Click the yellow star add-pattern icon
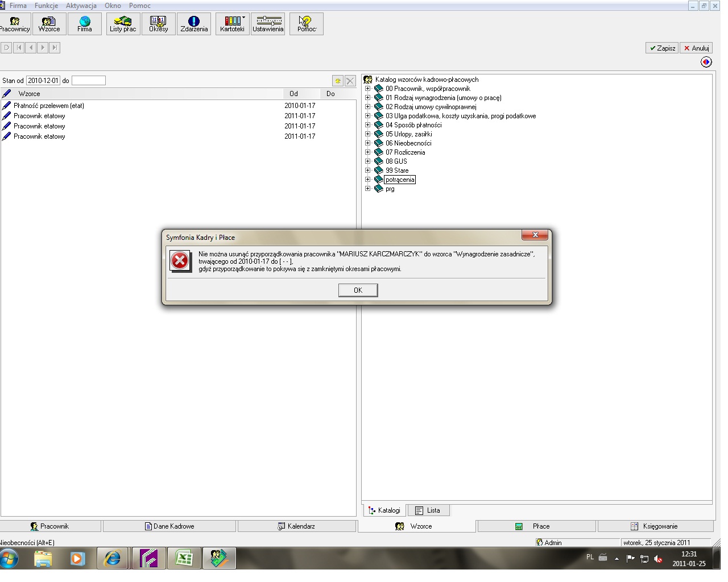The height and width of the screenshot is (582, 728). coord(338,81)
